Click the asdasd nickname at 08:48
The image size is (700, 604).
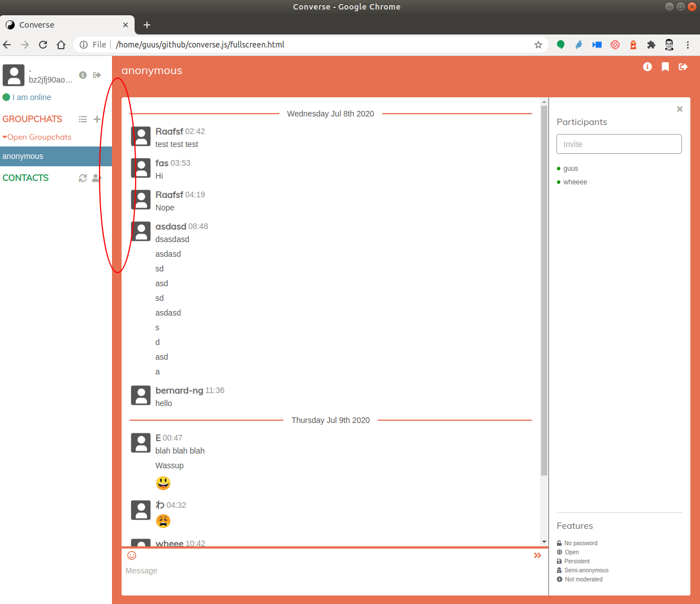point(171,226)
